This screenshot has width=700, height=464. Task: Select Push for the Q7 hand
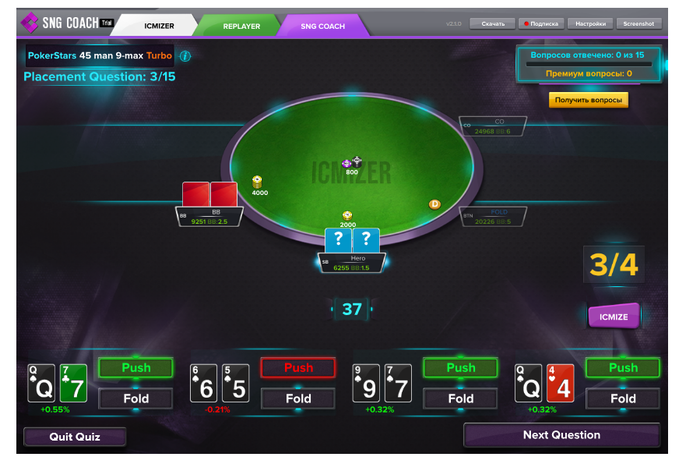[136, 368]
